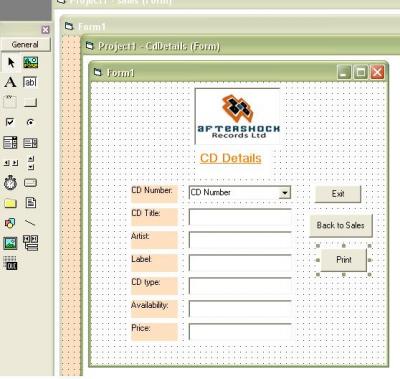
Task: Select the 'Availability:' label
Action: pyautogui.click(x=154, y=309)
